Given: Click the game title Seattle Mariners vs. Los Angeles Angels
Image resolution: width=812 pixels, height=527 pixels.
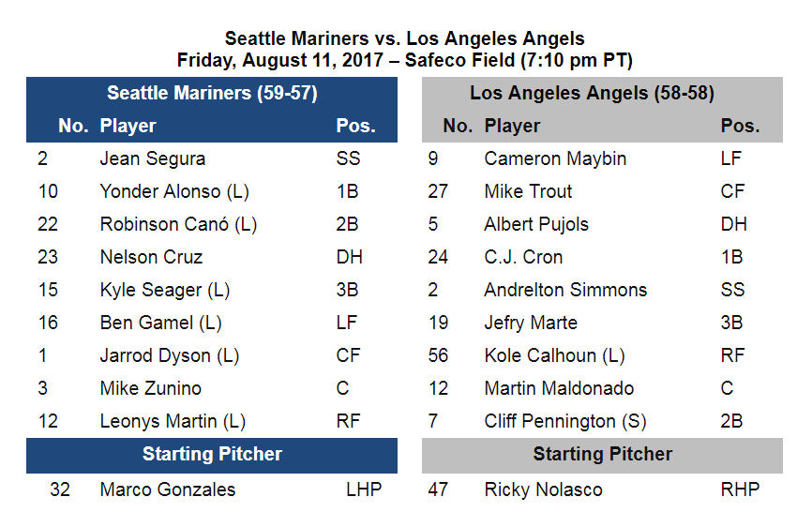Looking at the screenshot, I should click(404, 38).
